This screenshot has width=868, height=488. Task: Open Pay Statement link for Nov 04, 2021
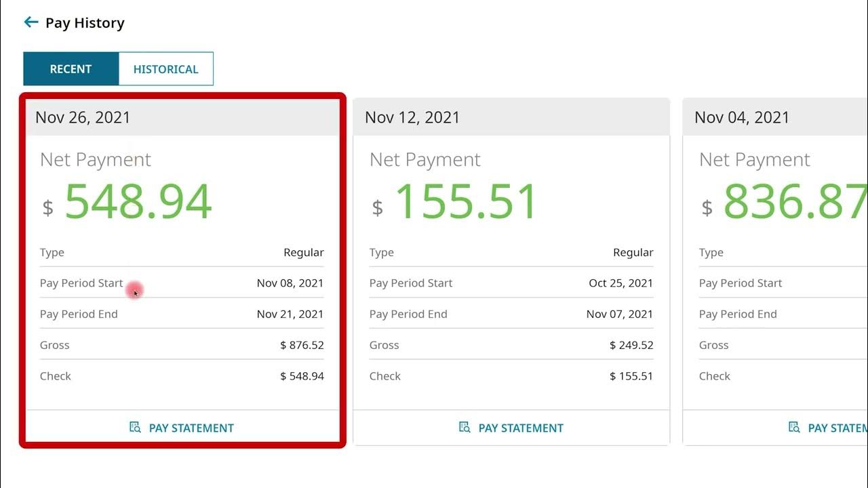(837, 428)
